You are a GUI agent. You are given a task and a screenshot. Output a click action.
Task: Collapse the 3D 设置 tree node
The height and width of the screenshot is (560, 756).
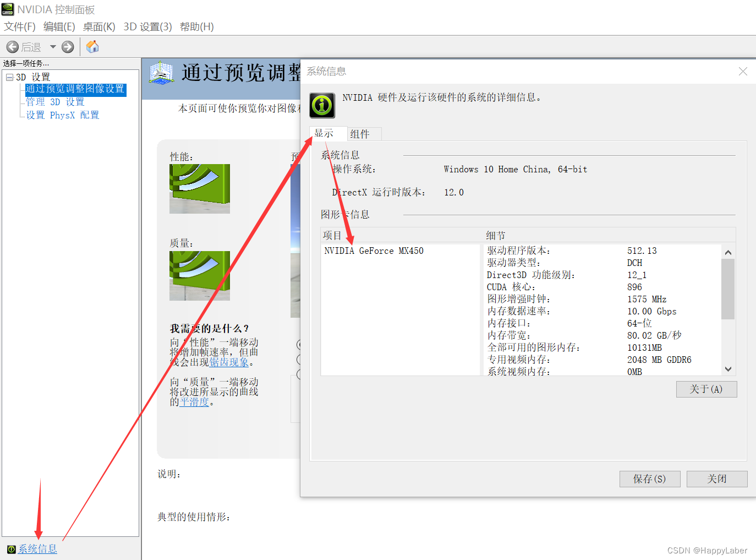9,77
